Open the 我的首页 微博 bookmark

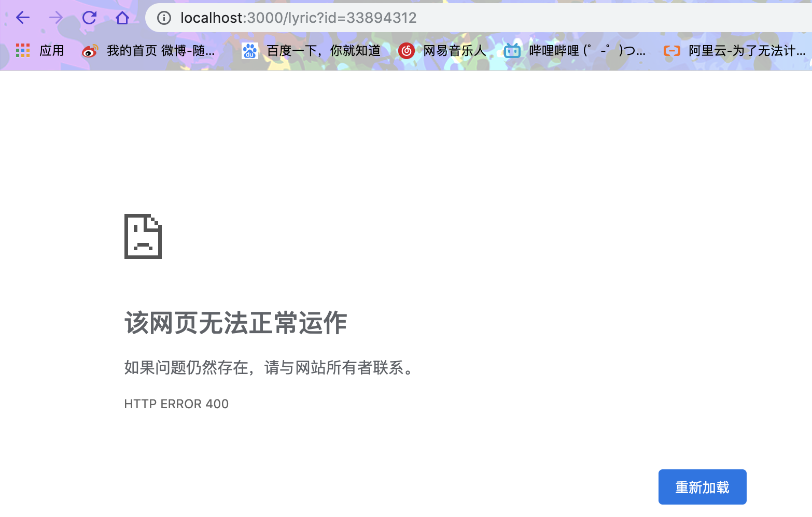[161, 50]
